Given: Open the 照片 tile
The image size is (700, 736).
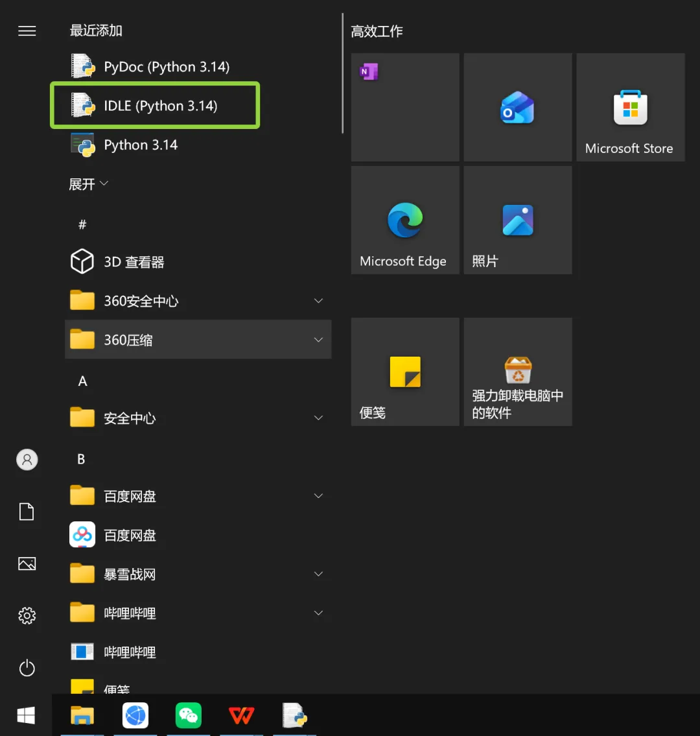Looking at the screenshot, I should [518, 220].
